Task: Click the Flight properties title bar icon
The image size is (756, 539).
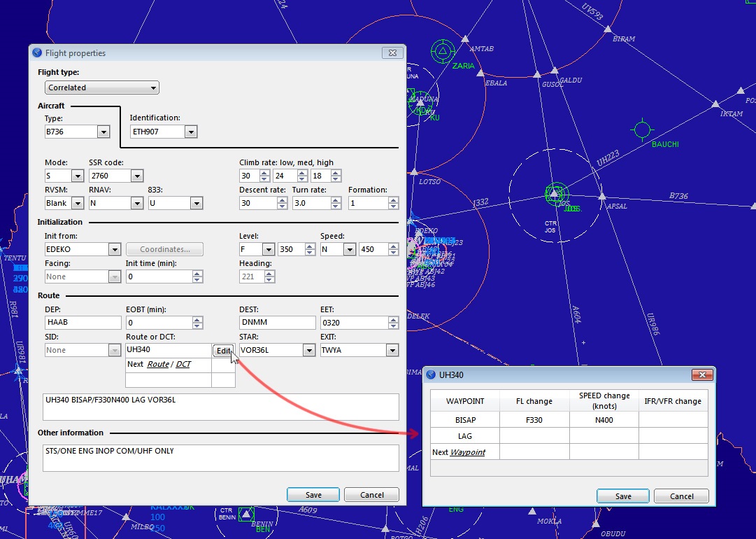Action: tap(37, 52)
